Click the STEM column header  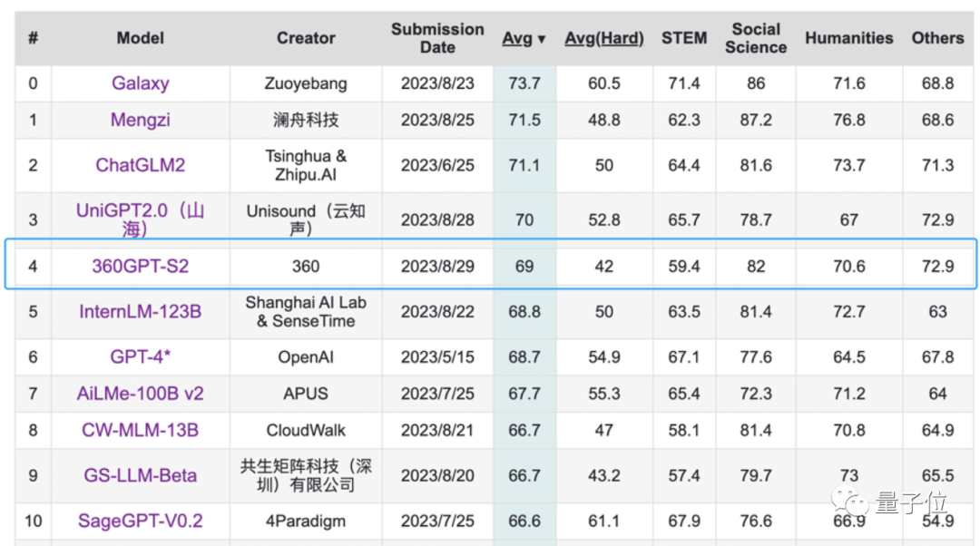[683, 38]
